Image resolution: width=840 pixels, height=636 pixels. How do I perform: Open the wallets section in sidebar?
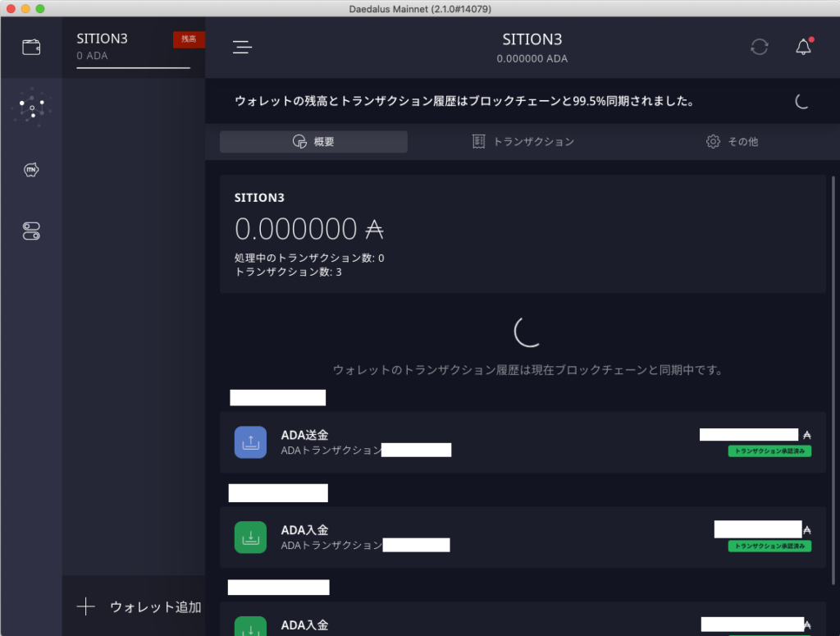[x=31, y=47]
